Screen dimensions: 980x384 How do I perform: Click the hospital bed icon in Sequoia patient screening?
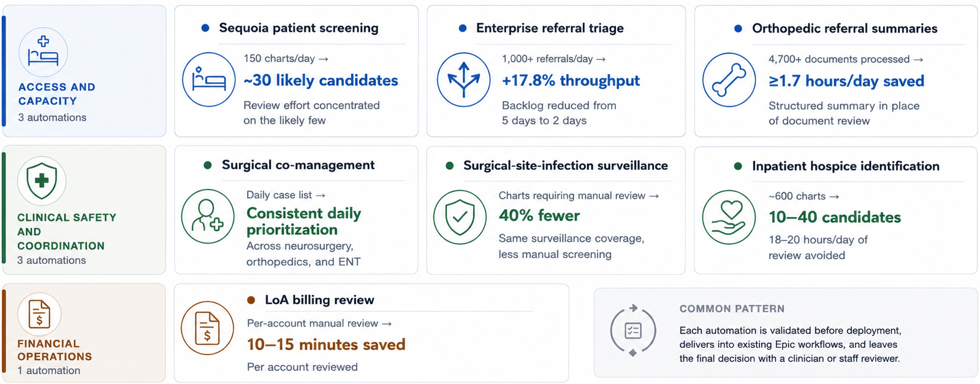coord(209,80)
